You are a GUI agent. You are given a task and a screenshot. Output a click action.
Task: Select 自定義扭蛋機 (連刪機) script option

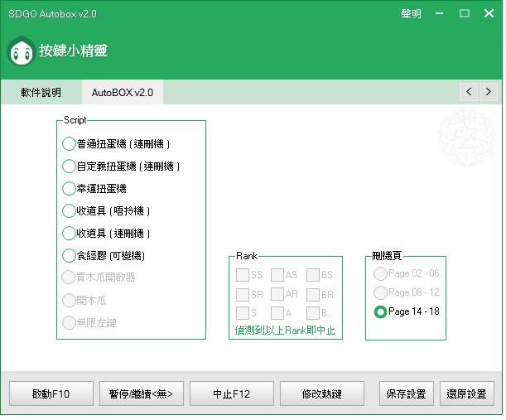[x=70, y=167]
